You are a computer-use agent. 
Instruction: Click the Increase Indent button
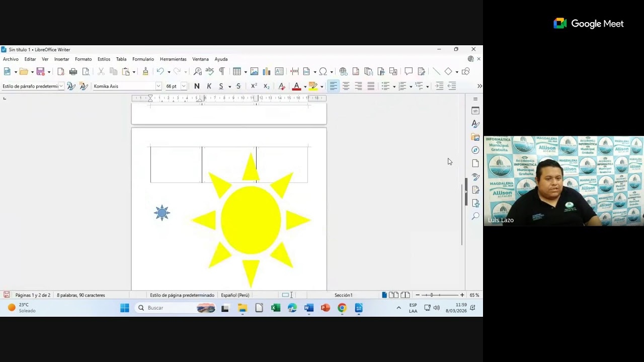coord(439,86)
